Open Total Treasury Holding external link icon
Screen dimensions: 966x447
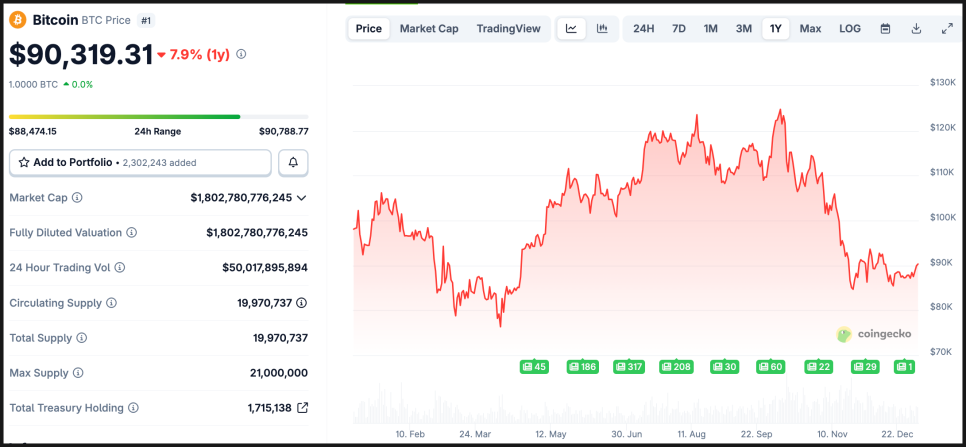[303, 408]
